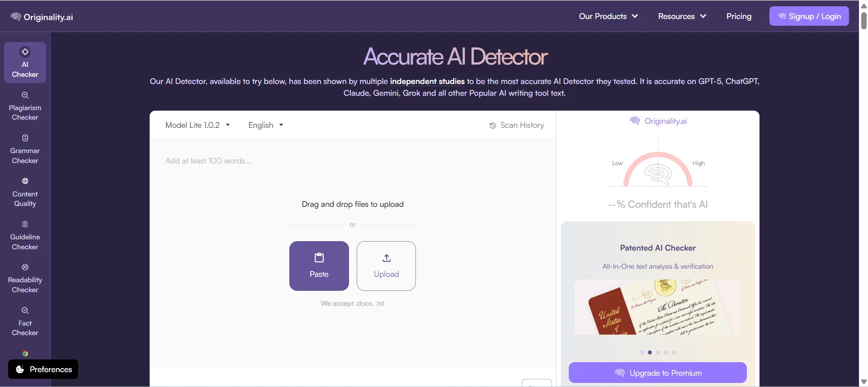Click the patent certificate image
The width and height of the screenshot is (868, 387).
658,307
